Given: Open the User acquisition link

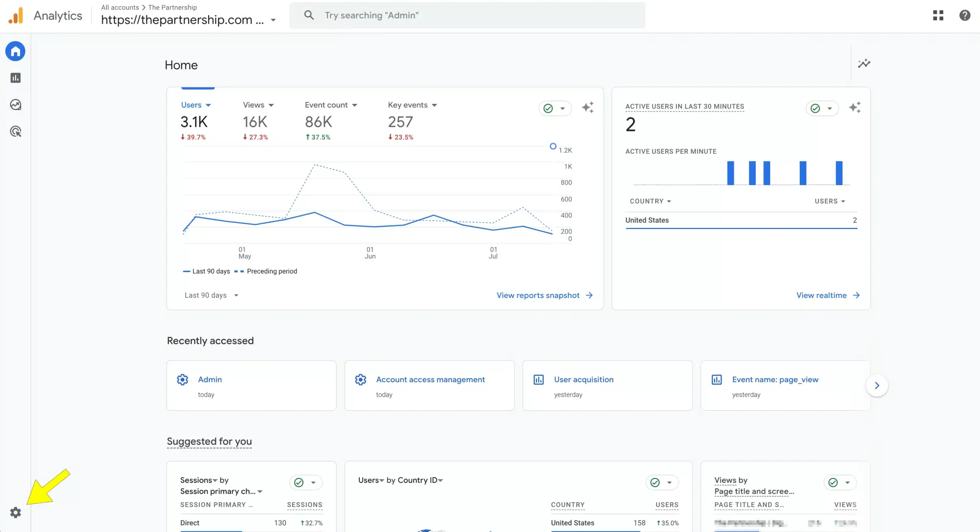Looking at the screenshot, I should click(584, 379).
